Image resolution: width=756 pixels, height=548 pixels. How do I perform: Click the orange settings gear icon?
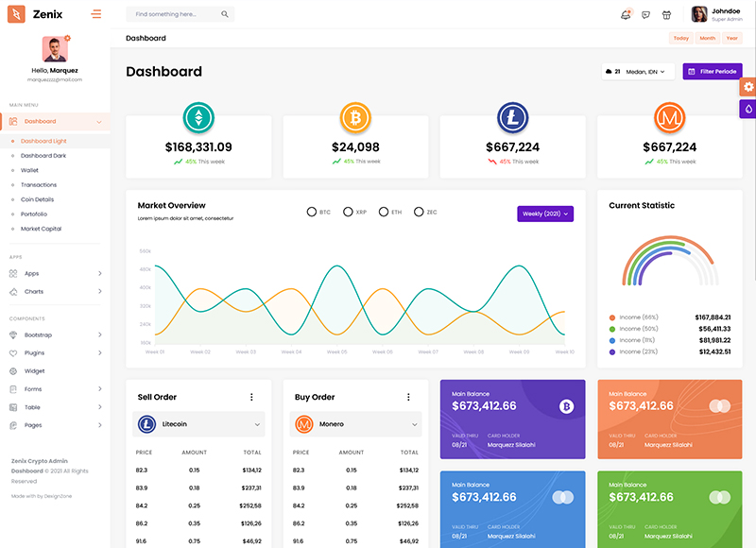pos(748,87)
